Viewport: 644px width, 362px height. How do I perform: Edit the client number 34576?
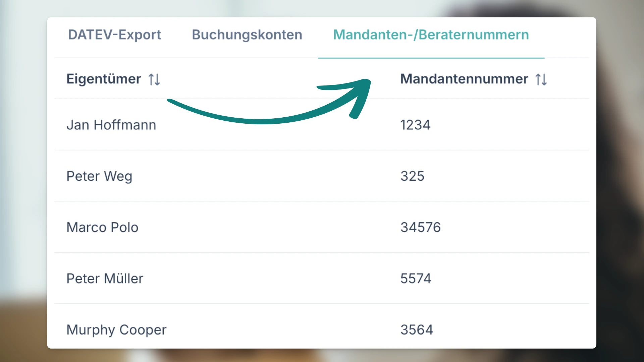click(420, 228)
